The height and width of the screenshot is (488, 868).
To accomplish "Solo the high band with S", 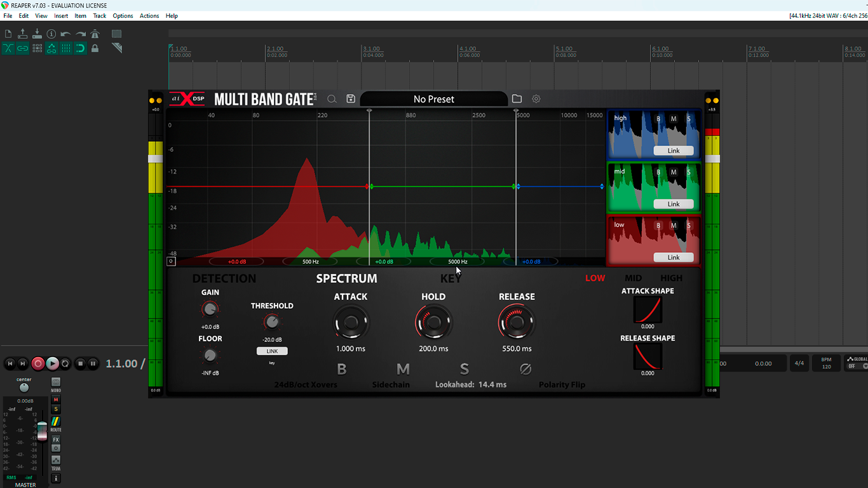I will point(688,119).
